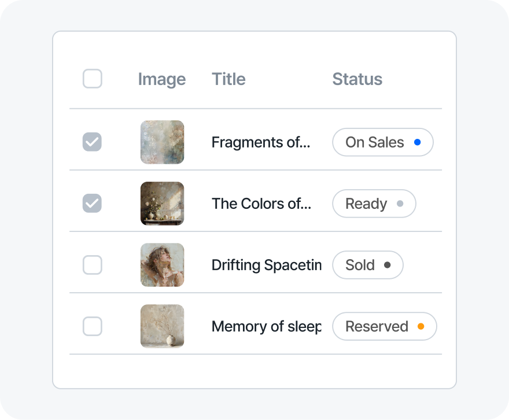Click the On Sales status badge
Image resolution: width=509 pixels, height=420 pixels.
tap(382, 142)
